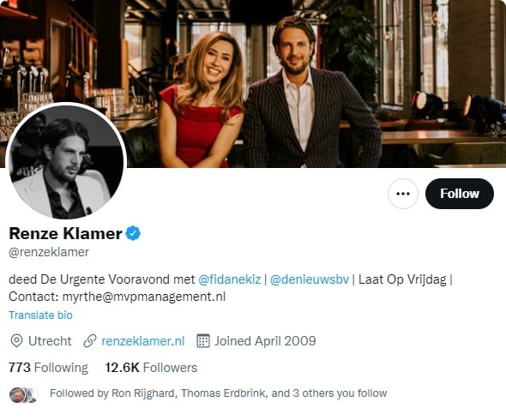
Task: Open the round profile picture
Action: (x=66, y=162)
